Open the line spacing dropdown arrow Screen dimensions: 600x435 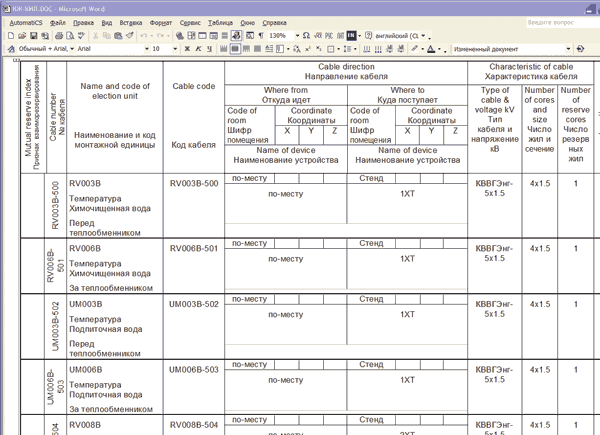click(355, 49)
